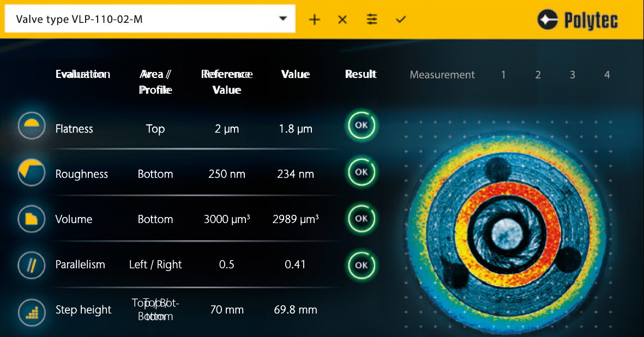Image resolution: width=644 pixels, height=337 pixels.
Task: Toggle the OK result for Roughness
Action: pos(361,171)
